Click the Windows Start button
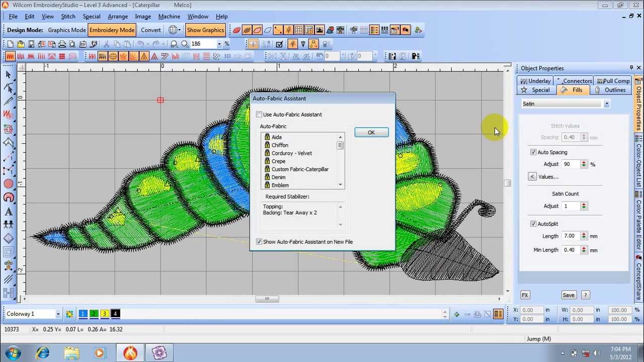Image resolution: width=644 pixels, height=362 pixels. click(x=13, y=353)
